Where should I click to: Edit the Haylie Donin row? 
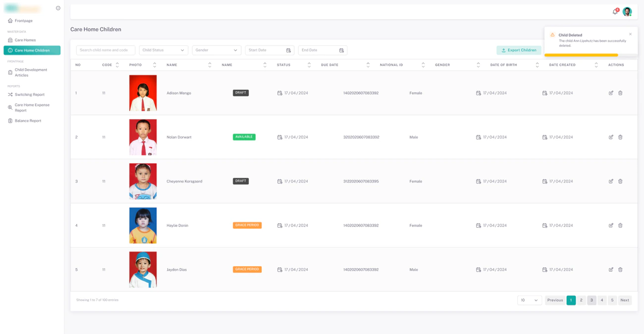[611, 225]
